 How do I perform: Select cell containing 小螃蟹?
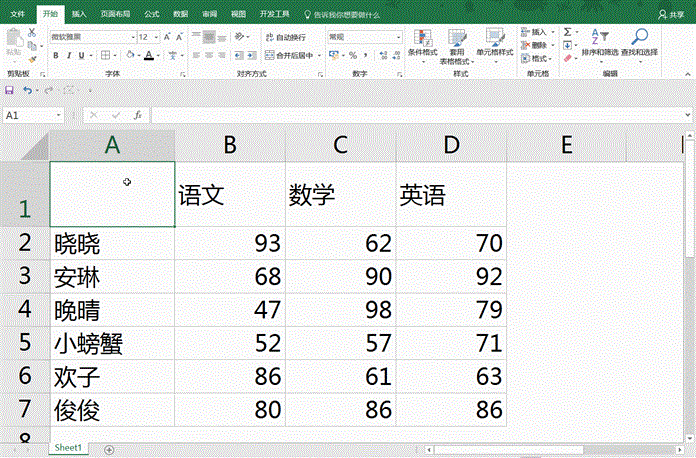point(111,345)
